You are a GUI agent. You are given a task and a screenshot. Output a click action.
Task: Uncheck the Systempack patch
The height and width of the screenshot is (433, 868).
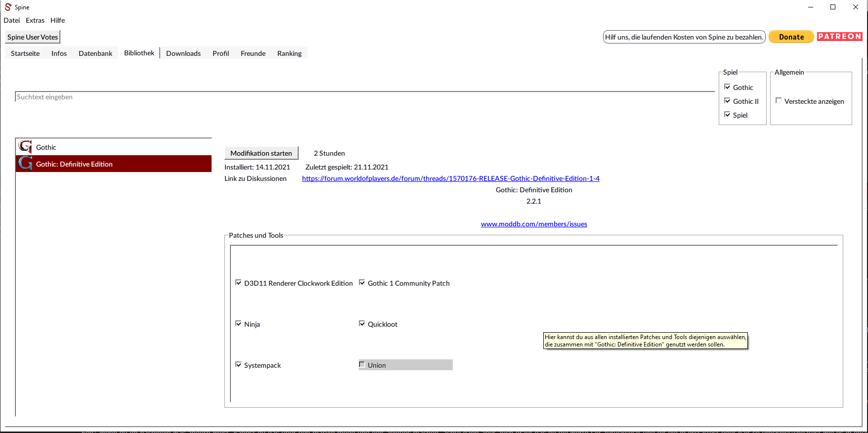238,365
